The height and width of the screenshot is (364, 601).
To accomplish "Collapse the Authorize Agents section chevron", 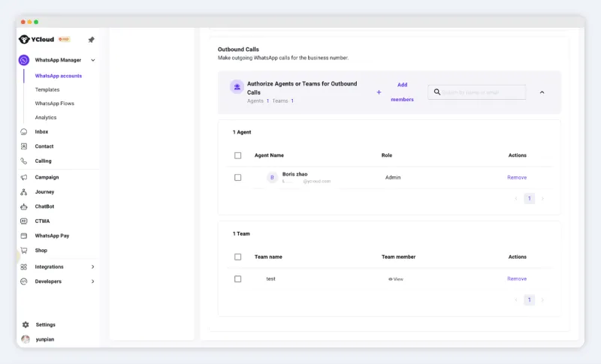I will [542, 92].
